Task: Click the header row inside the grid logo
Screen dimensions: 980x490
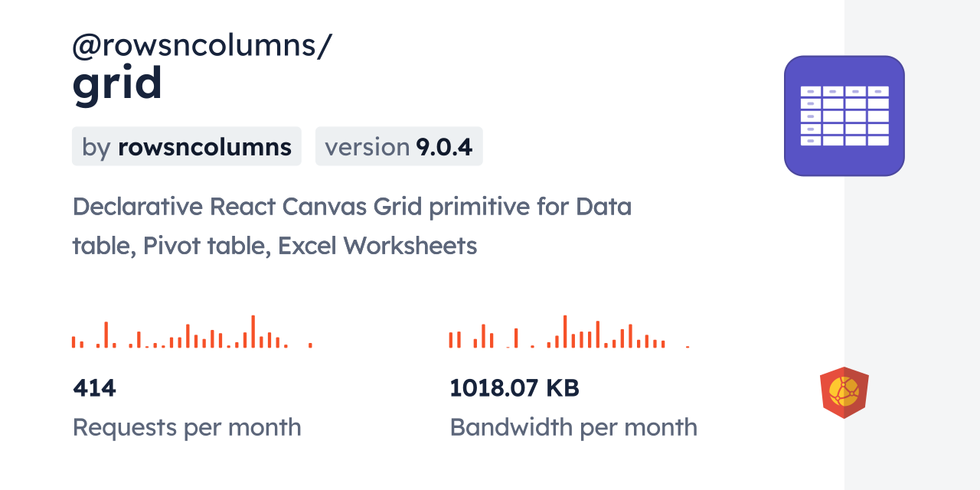Action: tap(844, 91)
